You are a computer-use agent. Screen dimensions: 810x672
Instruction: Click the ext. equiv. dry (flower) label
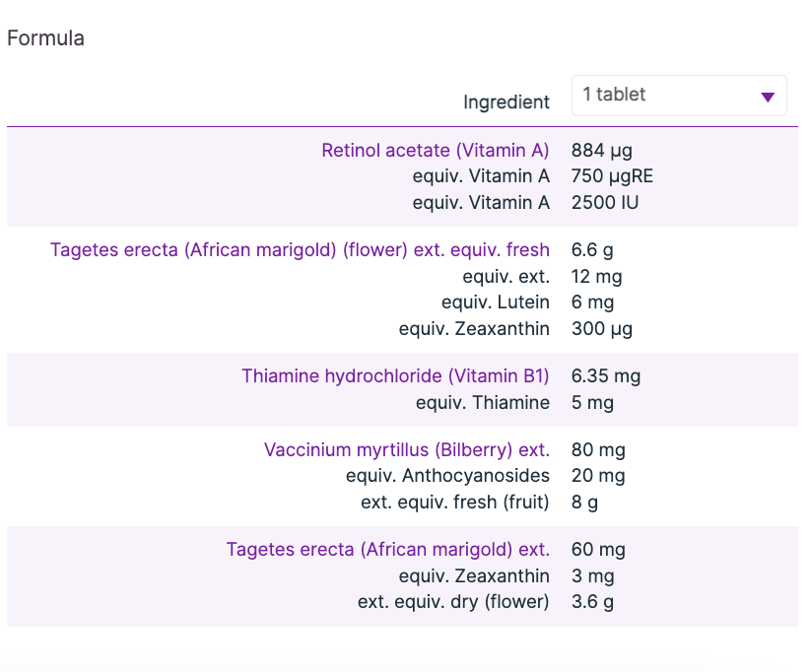(x=453, y=601)
